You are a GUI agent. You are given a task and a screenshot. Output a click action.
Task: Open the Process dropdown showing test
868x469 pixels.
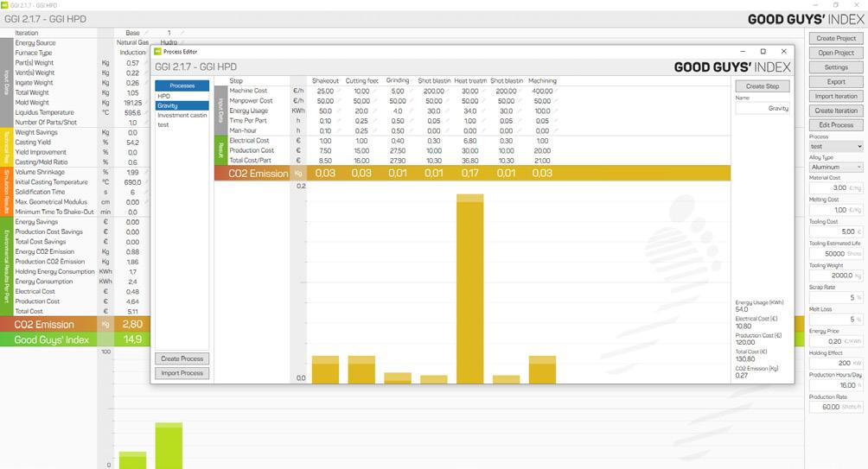[x=836, y=147]
